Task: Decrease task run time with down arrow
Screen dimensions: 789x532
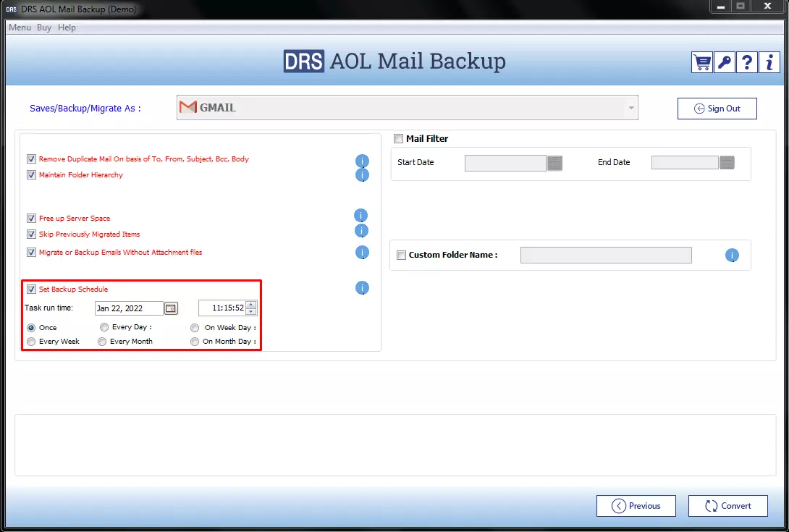Action: point(251,311)
